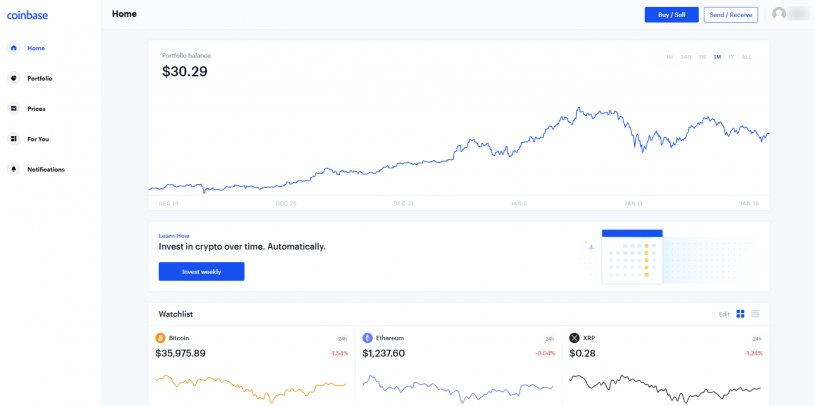Click Ethereum's -0.04% change
The width and height of the screenshot is (815, 406).
point(545,353)
